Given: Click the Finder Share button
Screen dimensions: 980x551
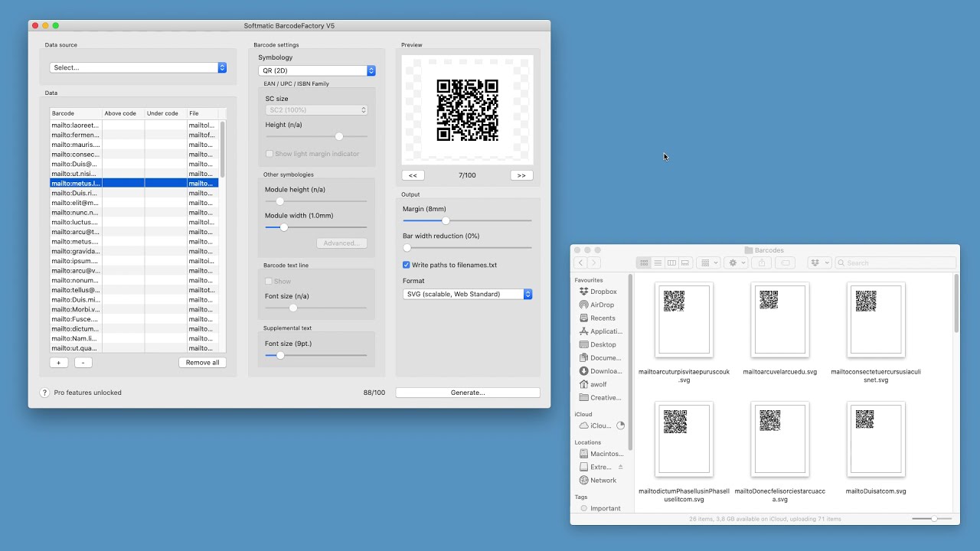Looking at the screenshot, I should (x=761, y=262).
